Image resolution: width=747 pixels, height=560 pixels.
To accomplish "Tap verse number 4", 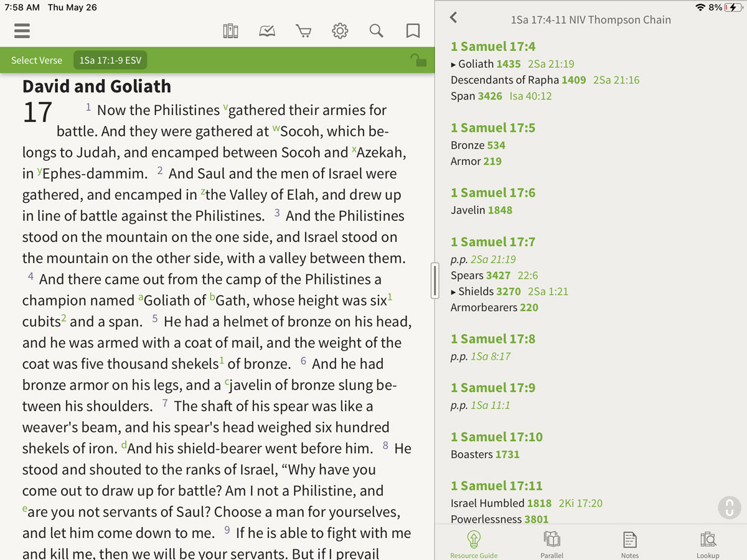I will pos(31,277).
